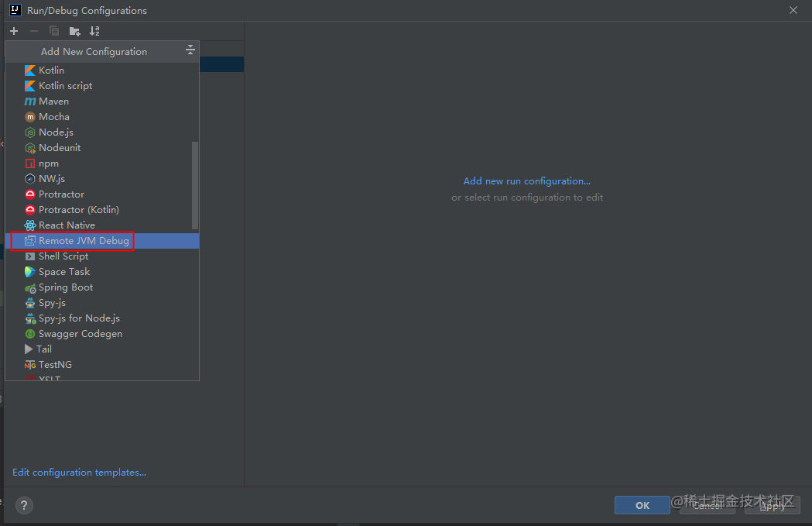Click the Sort Configurations alphabetically icon

pos(94,31)
